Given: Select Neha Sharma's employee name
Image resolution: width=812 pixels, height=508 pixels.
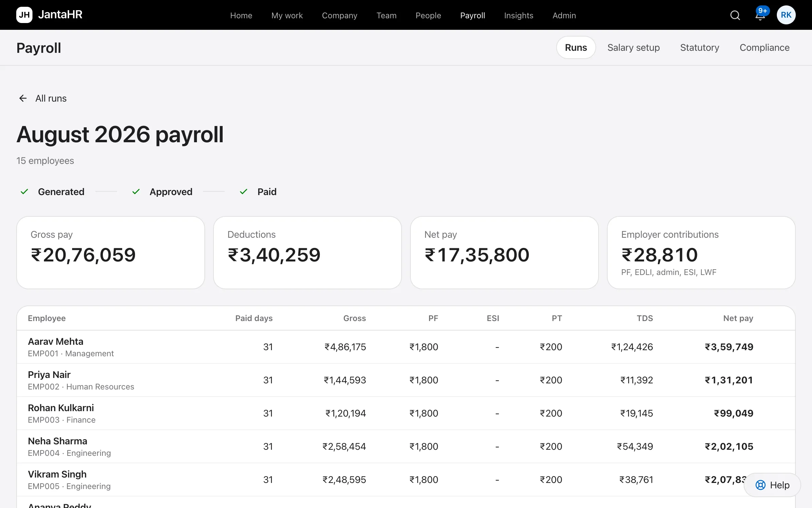Looking at the screenshot, I should click(x=58, y=441).
